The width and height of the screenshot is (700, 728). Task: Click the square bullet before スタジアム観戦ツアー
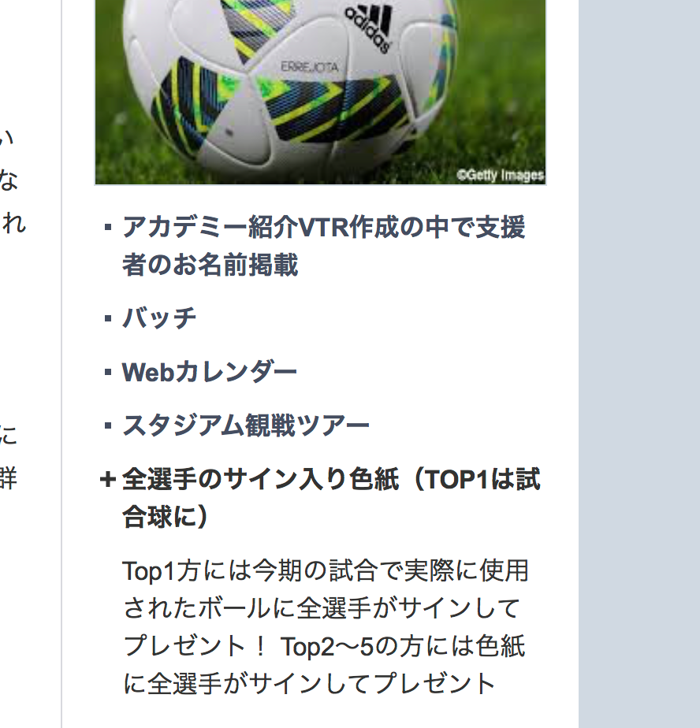108,425
